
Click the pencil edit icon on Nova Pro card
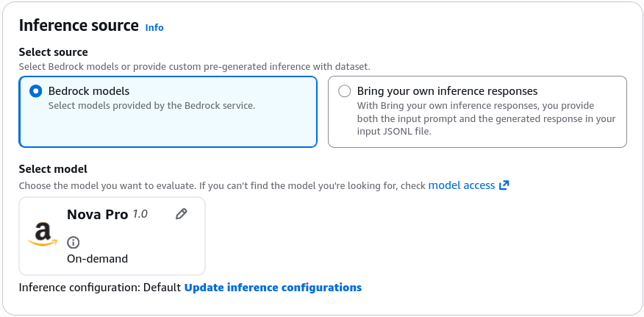pyautogui.click(x=181, y=214)
